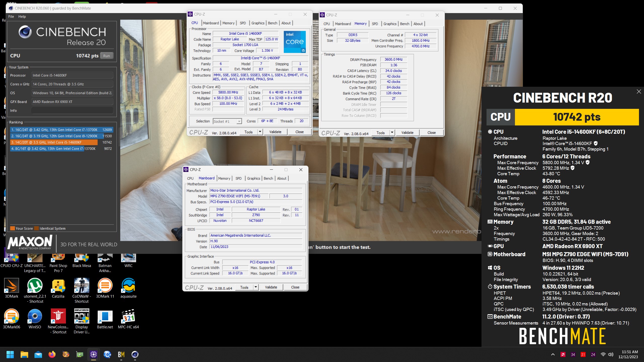Open the BenchMate taskbar icon
The width and height of the screenshot is (644, 362).
121,354
